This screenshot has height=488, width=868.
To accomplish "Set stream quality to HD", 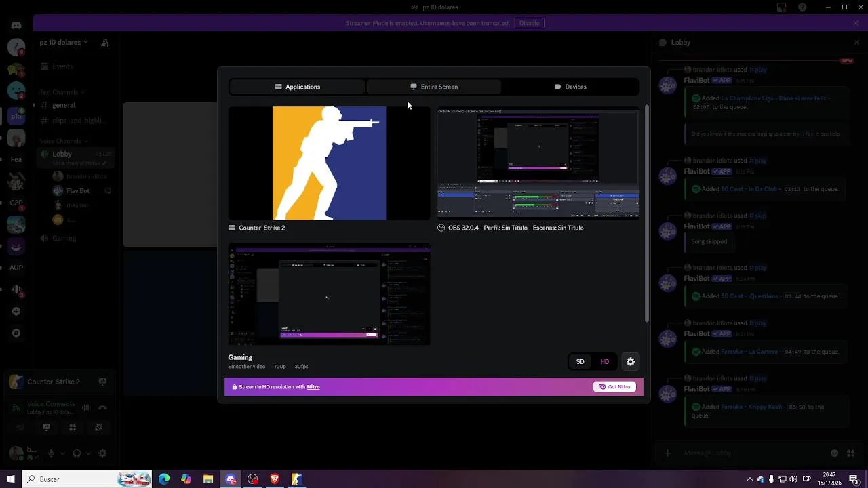I will coord(604,362).
